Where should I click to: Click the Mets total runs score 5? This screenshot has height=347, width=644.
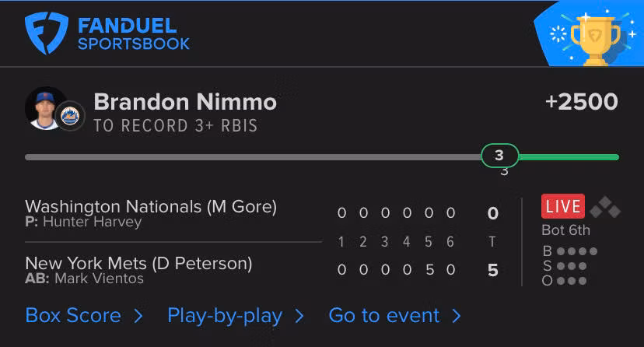[x=492, y=271]
